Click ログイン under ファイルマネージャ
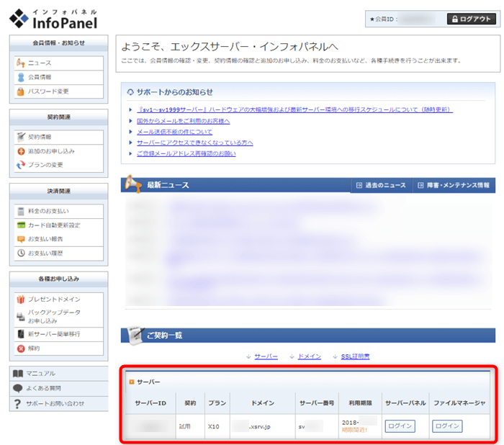This screenshot has width=504, height=445. (447, 426)
